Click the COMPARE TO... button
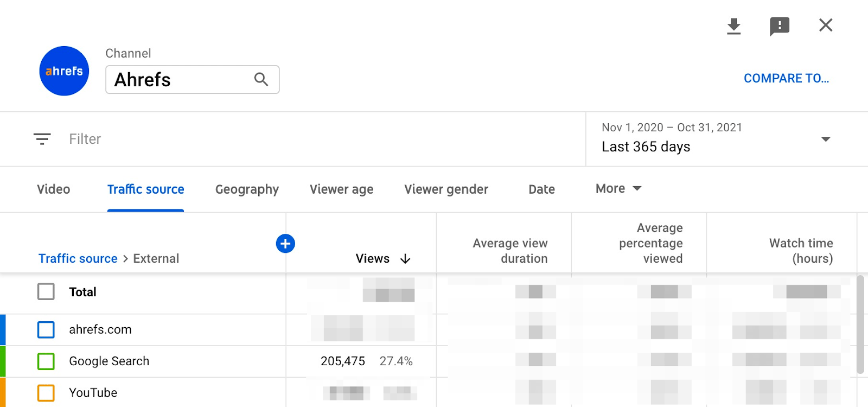The image size is (868, 407). 786,79
